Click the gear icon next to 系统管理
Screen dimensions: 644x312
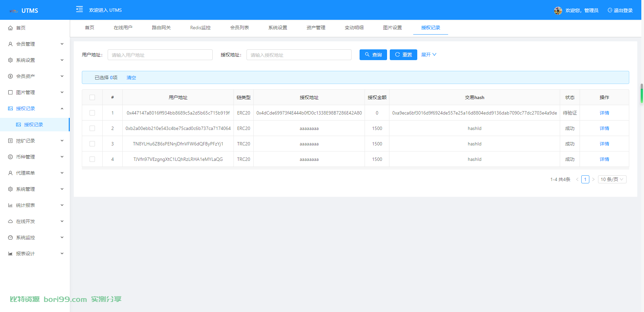tap(10, 189)
